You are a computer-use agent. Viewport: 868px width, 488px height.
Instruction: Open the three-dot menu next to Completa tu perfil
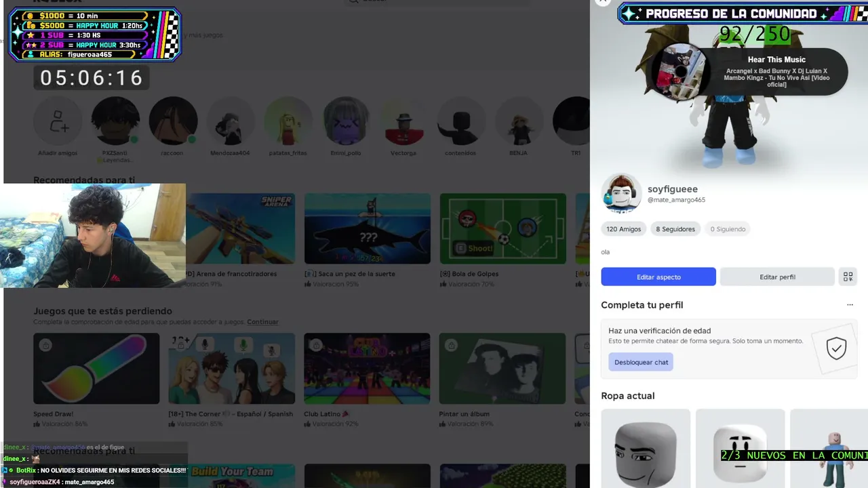click(x=850, y=305)
